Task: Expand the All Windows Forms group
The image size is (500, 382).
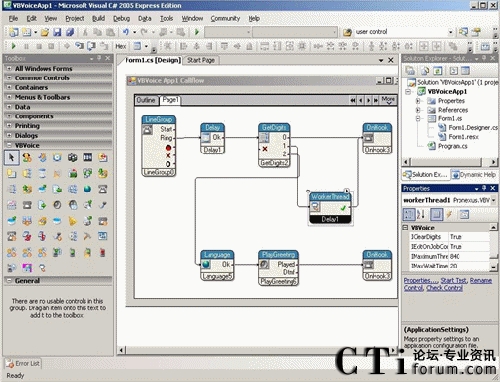Action: [9, 68]
